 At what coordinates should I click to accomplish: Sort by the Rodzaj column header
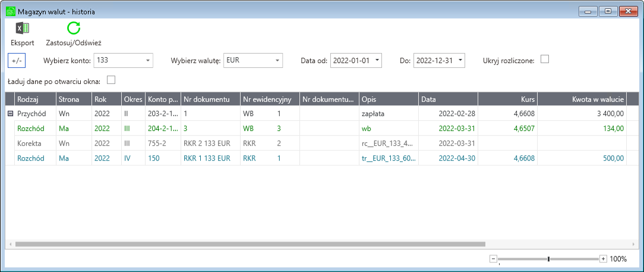pyautogui.click(x=34, y=99)
